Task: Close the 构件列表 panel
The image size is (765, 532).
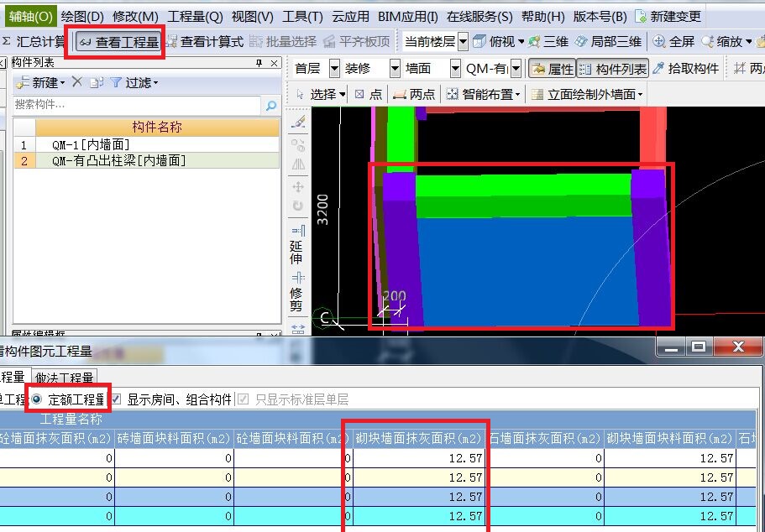Action: click(275, 64)
